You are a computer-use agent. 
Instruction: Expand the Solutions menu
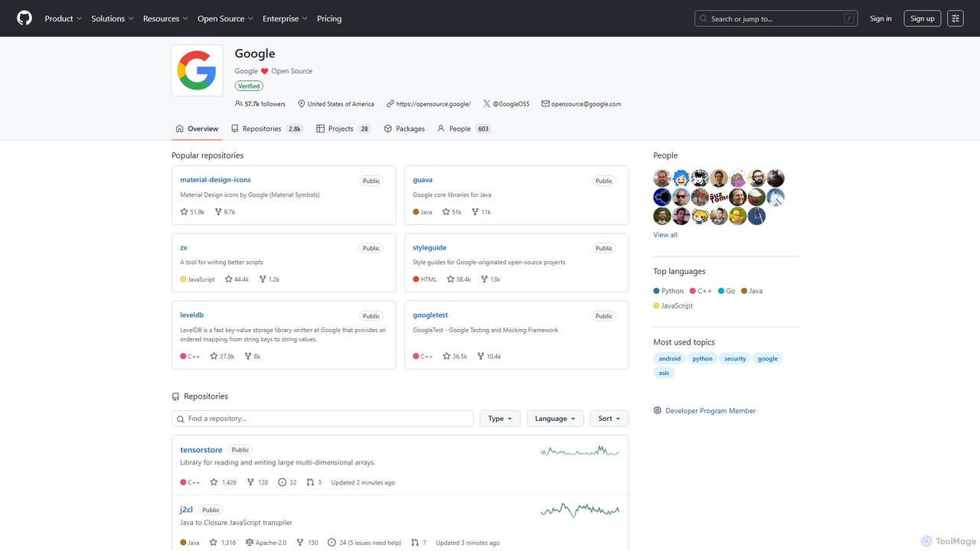point(113,18)
